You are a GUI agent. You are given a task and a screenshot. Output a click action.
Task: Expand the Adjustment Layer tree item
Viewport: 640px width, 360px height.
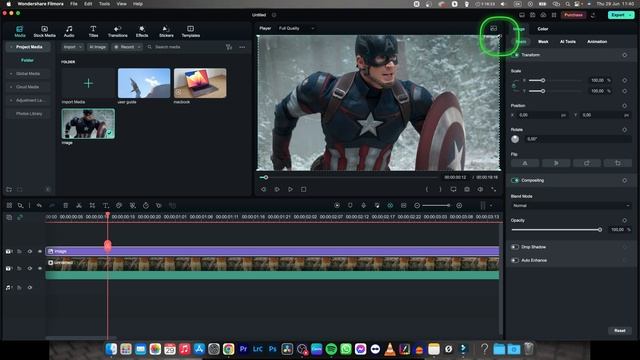[x=27, y=100]
